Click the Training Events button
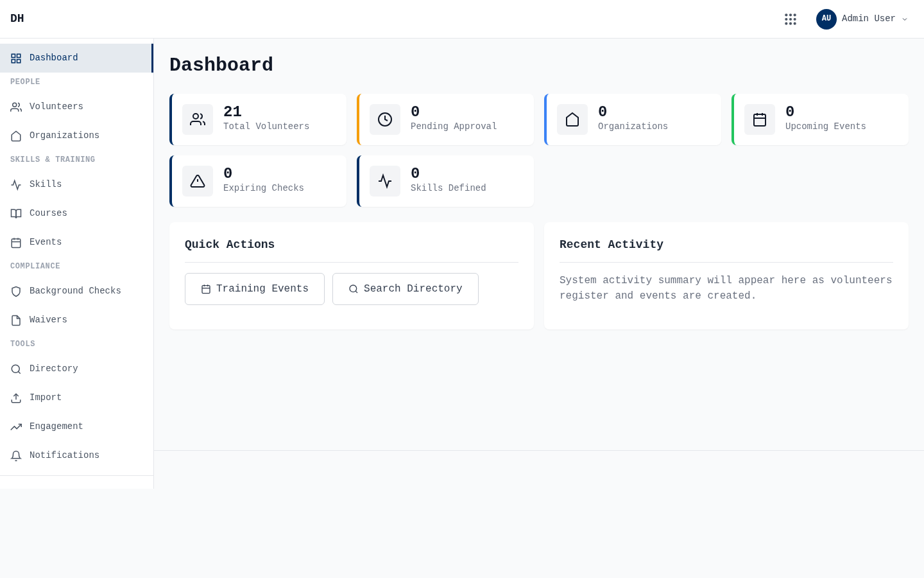 (255, 289)
